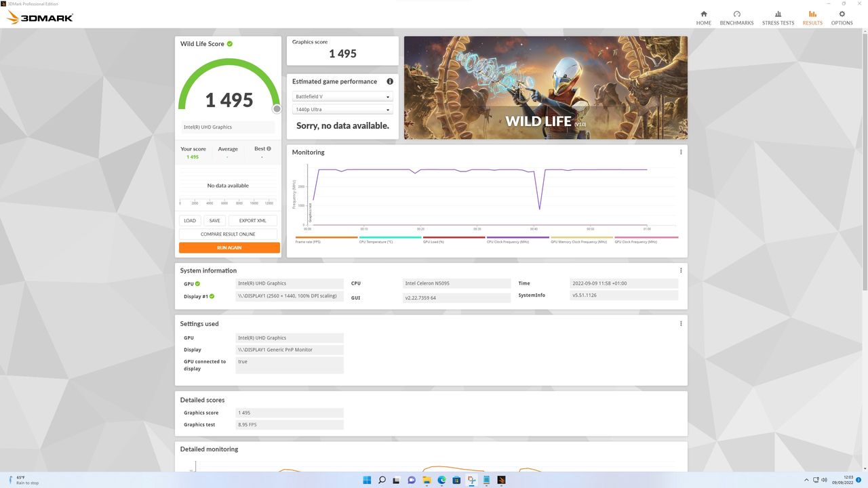Screen dimensions: 868x488
Task: Click the GUI version v2.22.7359 64
Action: pyautogui.click(x=456, y=298)
